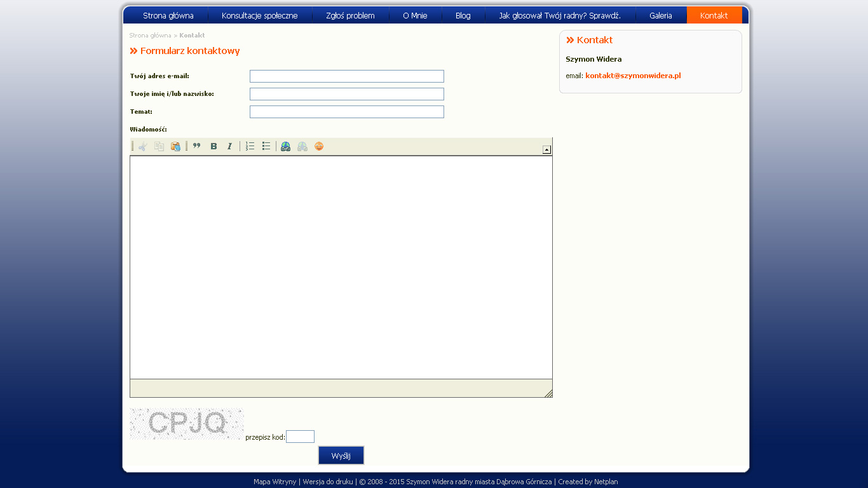Insert a numbered list

point(250,146)
